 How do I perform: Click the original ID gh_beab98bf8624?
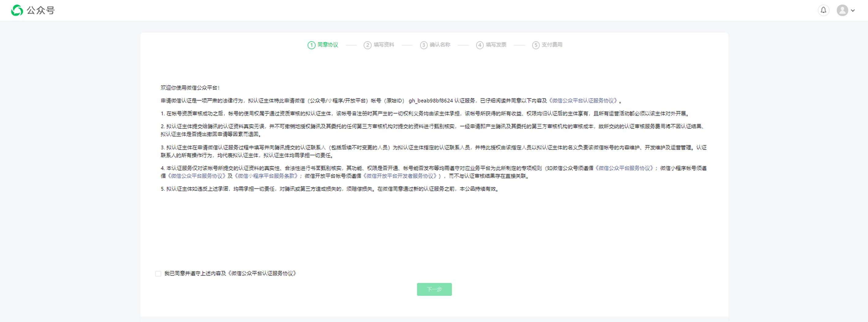click(430, 100)
